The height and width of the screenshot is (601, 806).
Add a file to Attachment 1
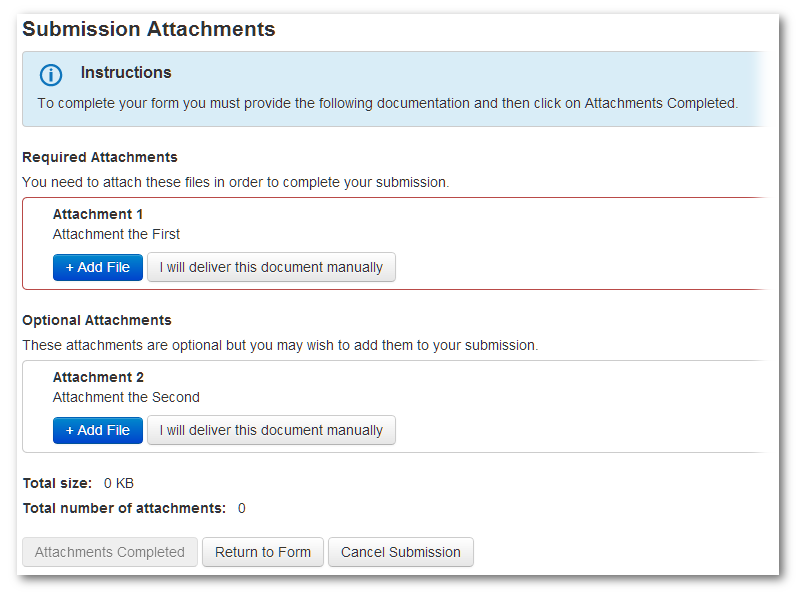pos(98,267)
